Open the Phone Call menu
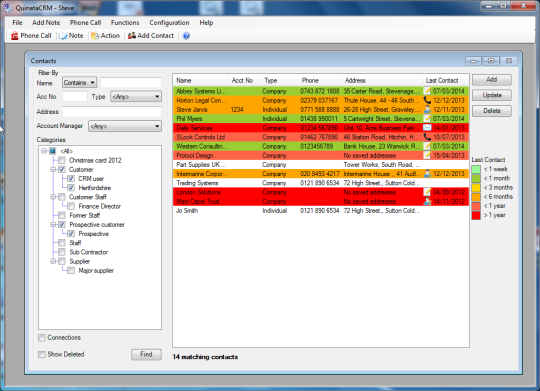The width and height of the screenshot is (540, 391). click(x=85, y=22)
